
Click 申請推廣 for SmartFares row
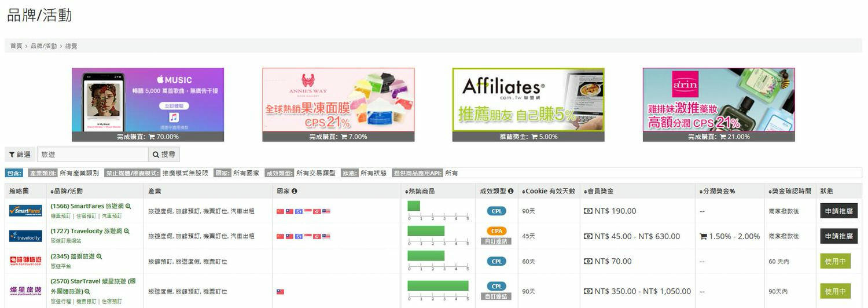pos(838,211)
